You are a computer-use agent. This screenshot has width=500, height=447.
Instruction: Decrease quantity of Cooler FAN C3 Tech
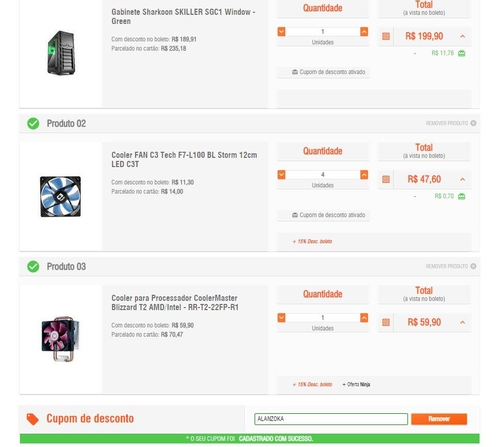(281, 175)
